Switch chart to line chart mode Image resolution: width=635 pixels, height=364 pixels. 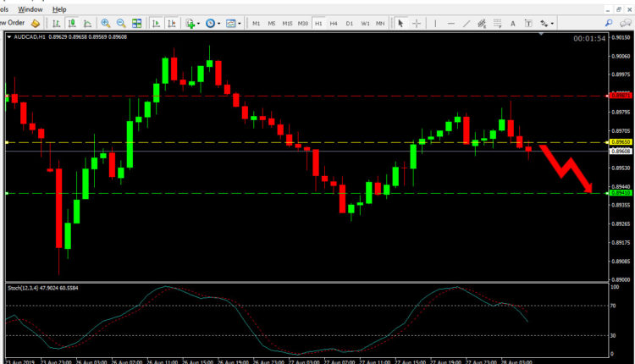pos(87,24)
